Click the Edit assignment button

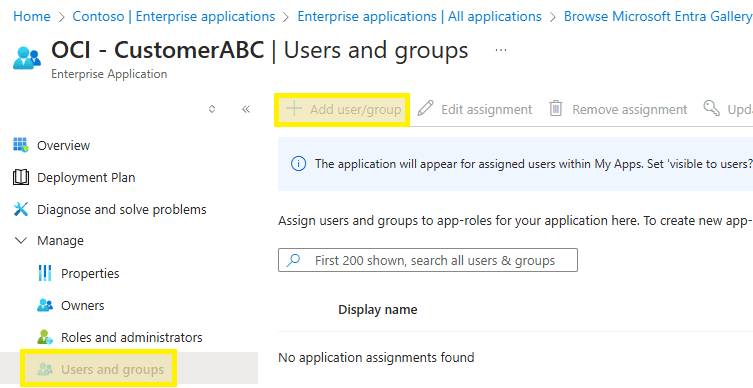click(474, 109)
